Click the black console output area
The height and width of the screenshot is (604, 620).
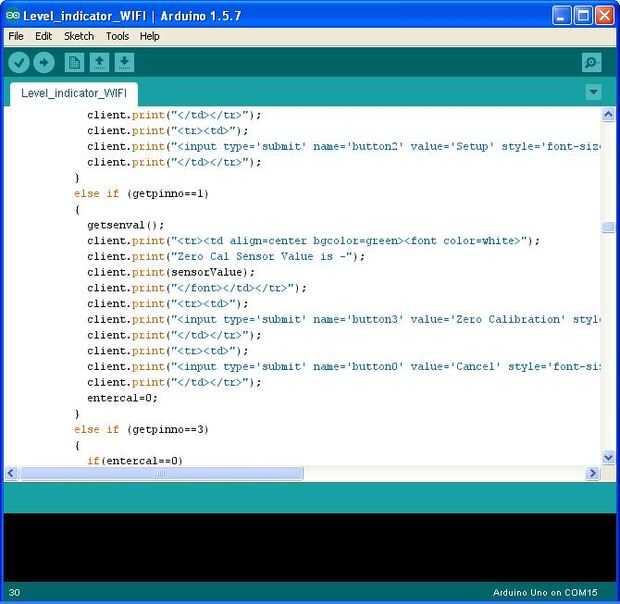tap(310, 547)
